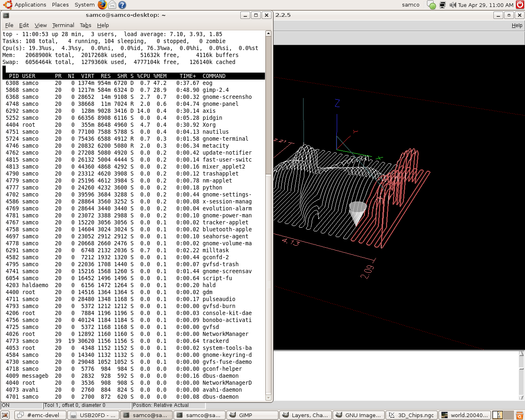
Task: Open the Help menu in AXIS window
Action: point(517,25)
